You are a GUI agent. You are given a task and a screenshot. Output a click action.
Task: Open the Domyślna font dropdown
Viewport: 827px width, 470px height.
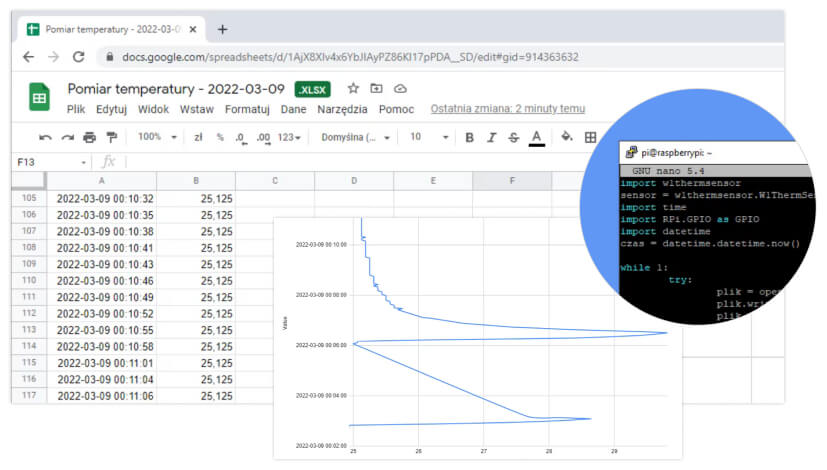coord(355,137)
